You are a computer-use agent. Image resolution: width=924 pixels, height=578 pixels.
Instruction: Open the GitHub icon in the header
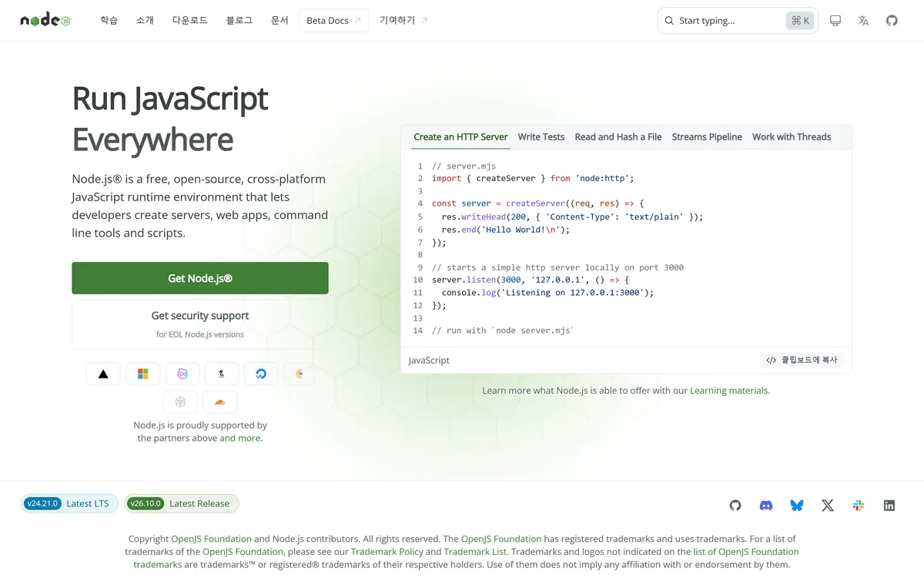coord(892,21)
